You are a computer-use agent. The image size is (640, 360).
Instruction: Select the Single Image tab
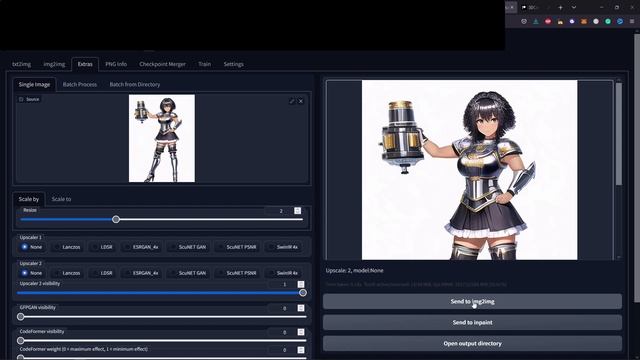[34, 84]
